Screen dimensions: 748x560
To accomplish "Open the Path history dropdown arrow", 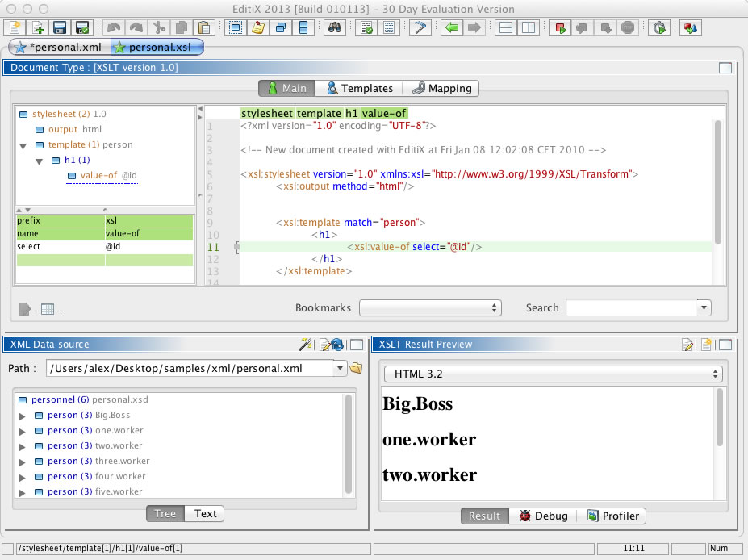I will (x=340, y=368).
